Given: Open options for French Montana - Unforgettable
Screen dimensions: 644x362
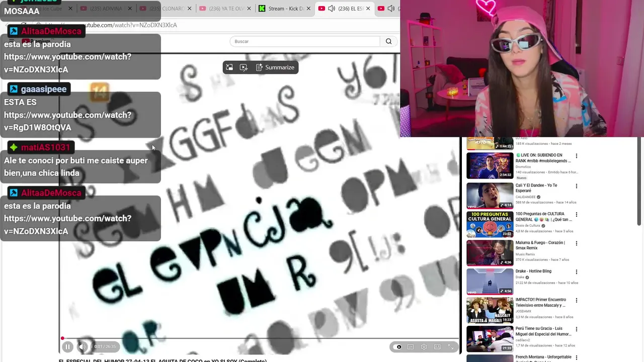Looking at the screenshot, I should (577, 358).
